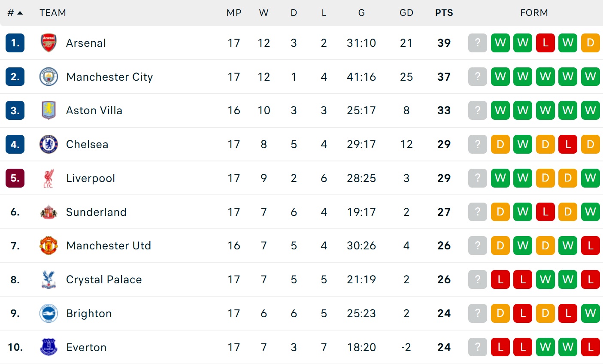Sort standings by PTS column header

click(x=444, y=13)
